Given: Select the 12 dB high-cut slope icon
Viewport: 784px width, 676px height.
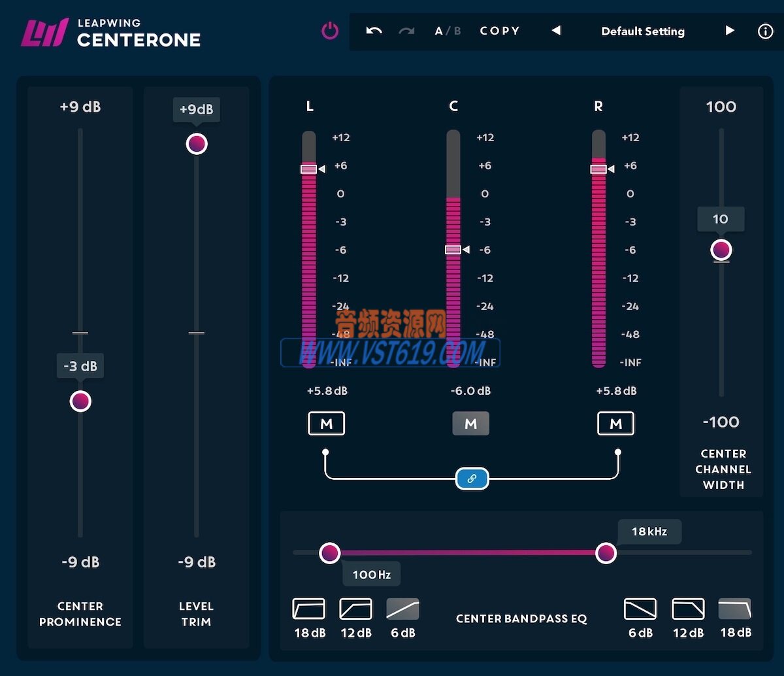Looking at the screenshot, I should 688,609.
